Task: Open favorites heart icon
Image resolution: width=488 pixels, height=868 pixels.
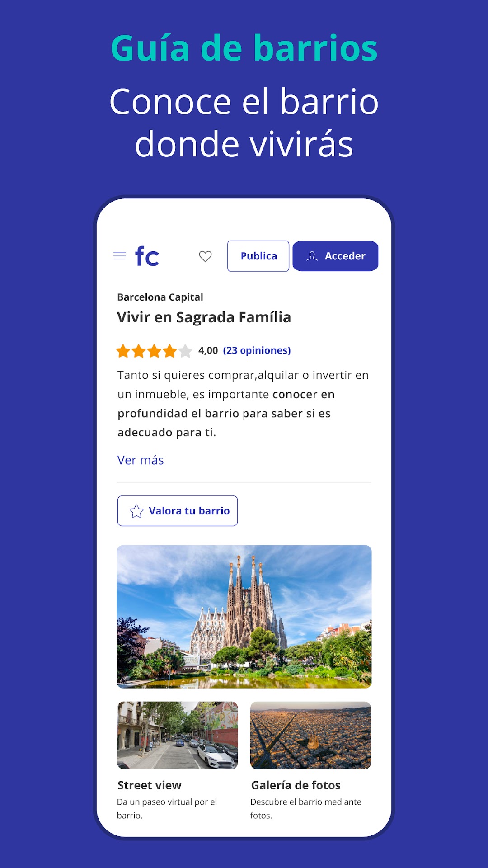Action: coord(206,256)
